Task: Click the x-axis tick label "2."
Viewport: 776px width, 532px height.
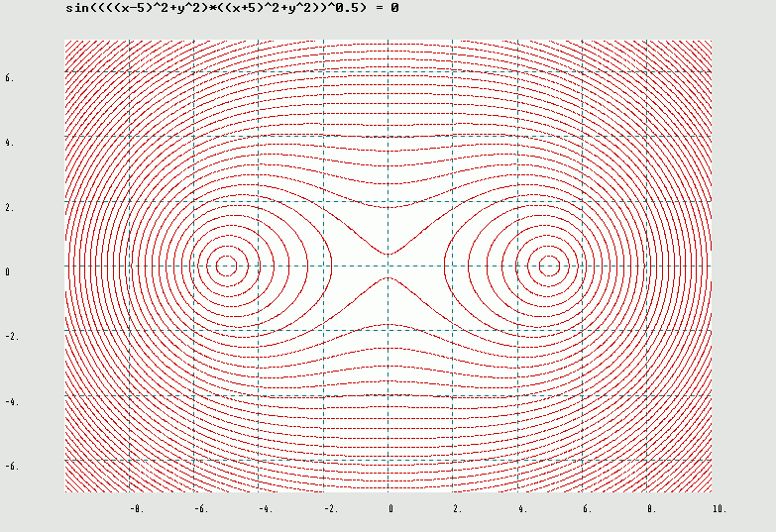Action: point(457,509)
